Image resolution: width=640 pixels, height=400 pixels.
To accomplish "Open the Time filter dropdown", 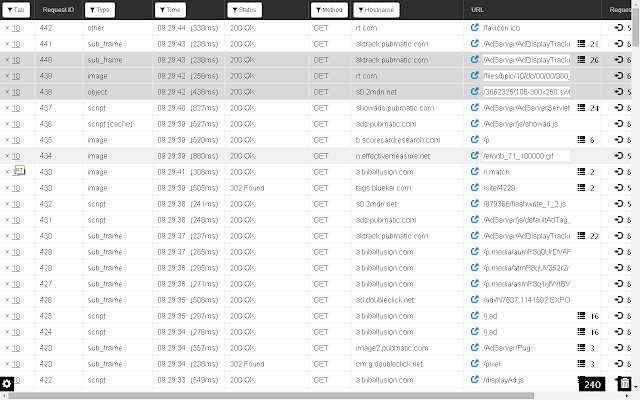I will point(170,10).
